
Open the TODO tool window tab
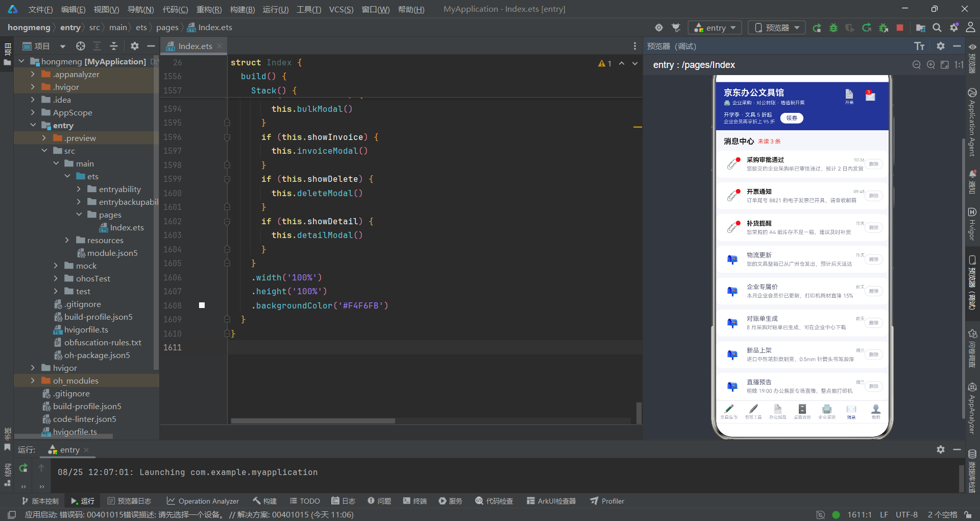click(x=305, y=501)
